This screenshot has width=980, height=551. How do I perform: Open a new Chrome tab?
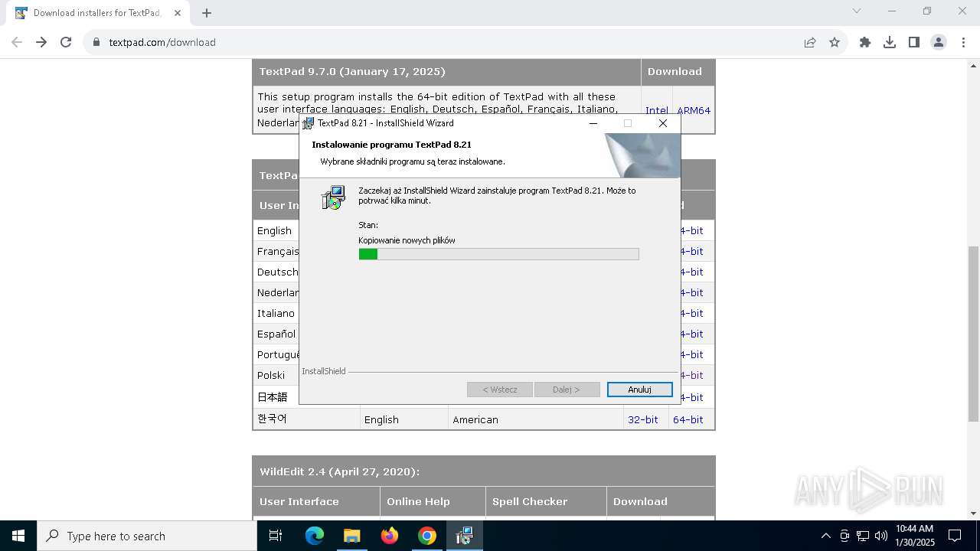207,13
